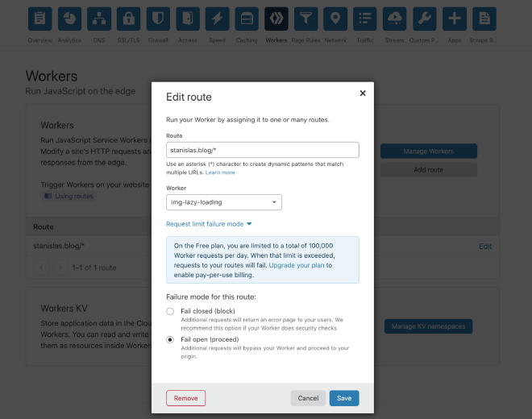Open the Stream cloud icon
Image resolution: width=532 pixels, height=419 pixels.
click(x=394, y=19)
